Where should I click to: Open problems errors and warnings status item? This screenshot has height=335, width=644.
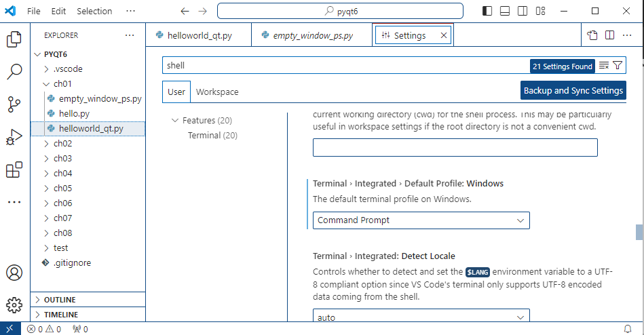tap(44, 329)
